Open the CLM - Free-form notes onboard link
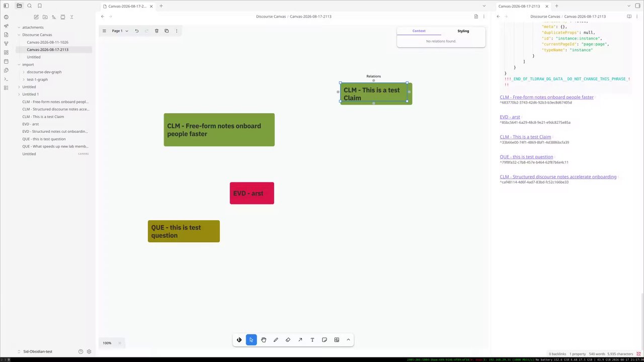 pyautogui.click(x=546, y=97)
